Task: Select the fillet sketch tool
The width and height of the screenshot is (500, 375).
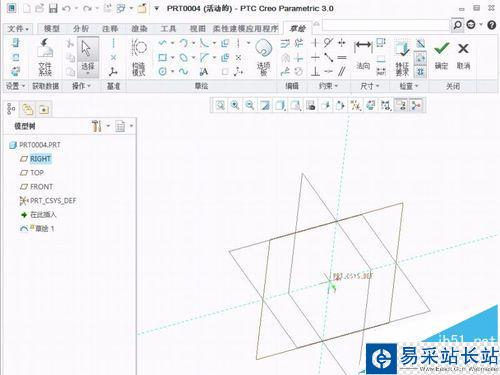Action: pos(204,43)
